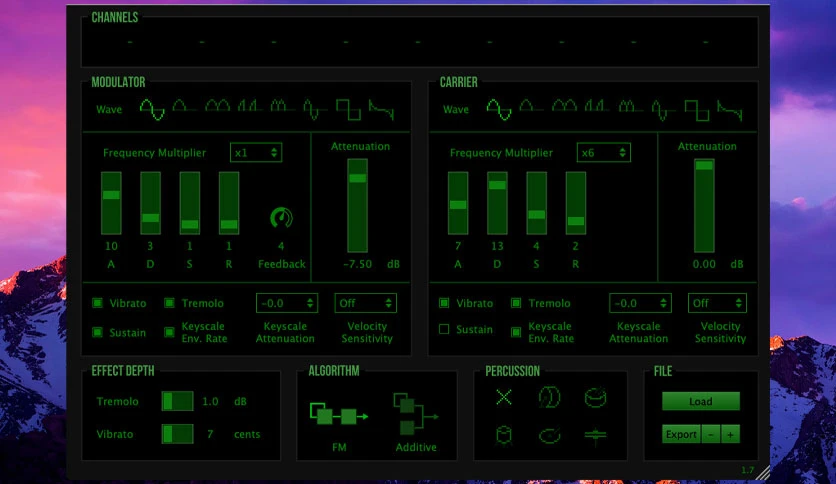The height and width of the screenshot is (484, 836).
Task: Toggle Carrier Tremolo checkbox
Action: [x=516, y=303]
